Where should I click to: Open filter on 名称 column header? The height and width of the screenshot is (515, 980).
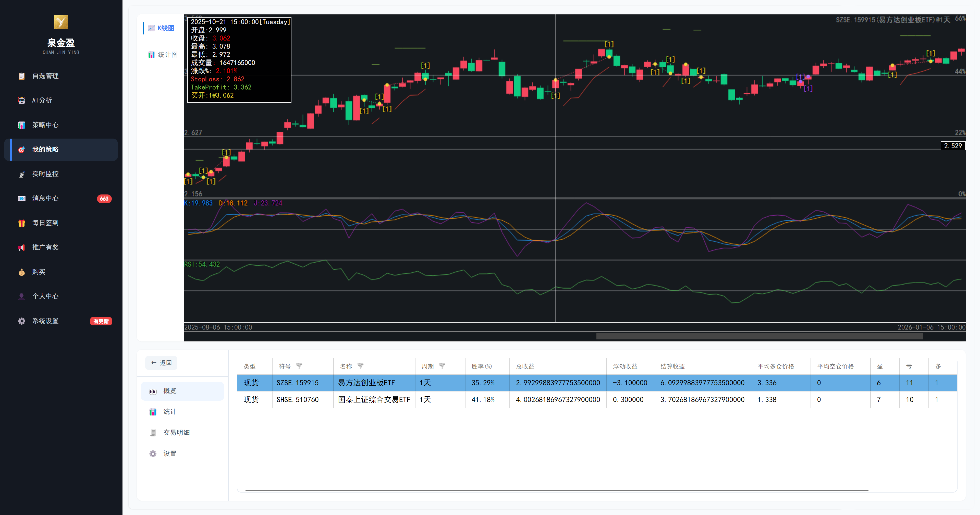tap(360, 366)
